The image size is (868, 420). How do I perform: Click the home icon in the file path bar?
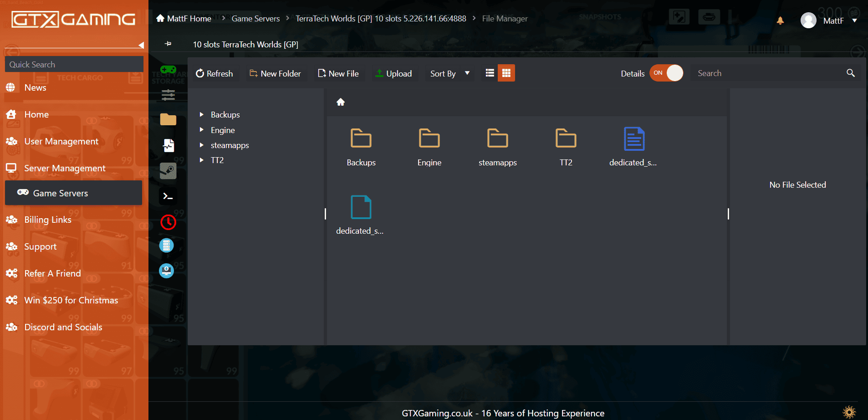pos(341,102)
